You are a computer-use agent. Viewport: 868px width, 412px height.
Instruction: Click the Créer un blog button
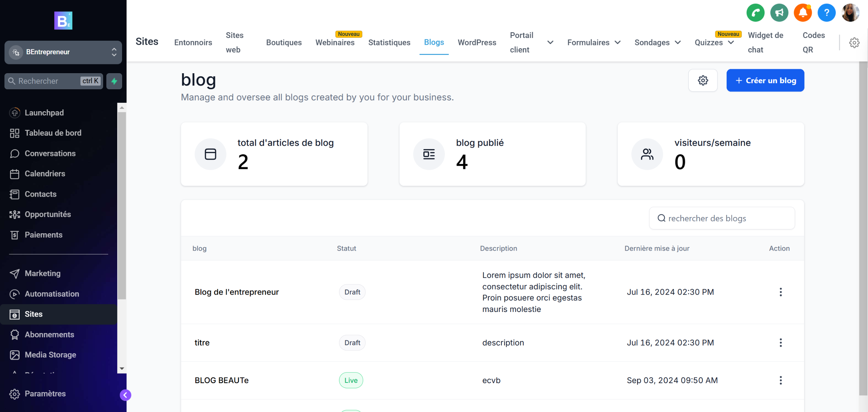point(765,80)
